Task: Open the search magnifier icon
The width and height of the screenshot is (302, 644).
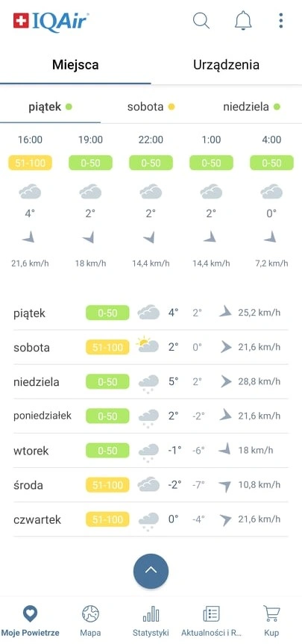Action: pos(201,20)
